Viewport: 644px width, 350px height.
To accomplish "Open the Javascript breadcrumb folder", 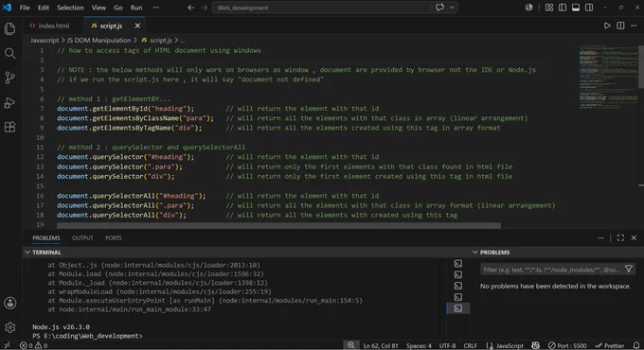I will pyautogui.click(x=45, y=41).
